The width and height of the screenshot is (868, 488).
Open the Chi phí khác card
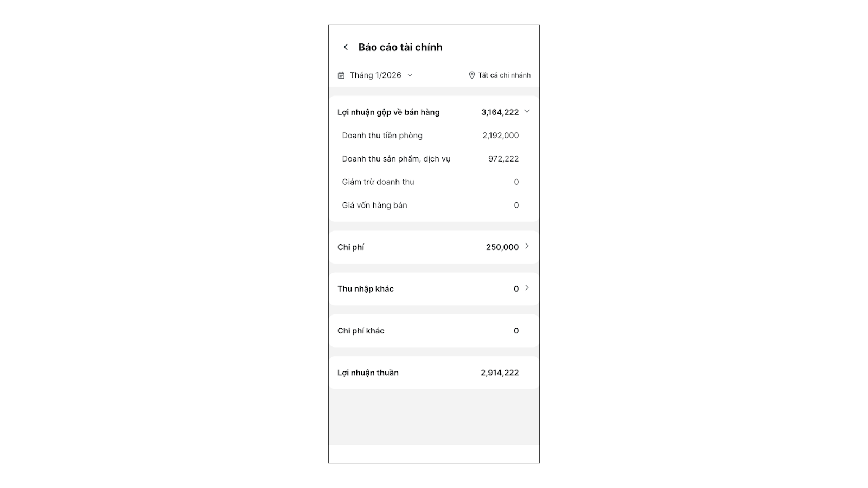pyautogui.click(x=433, y=331)
